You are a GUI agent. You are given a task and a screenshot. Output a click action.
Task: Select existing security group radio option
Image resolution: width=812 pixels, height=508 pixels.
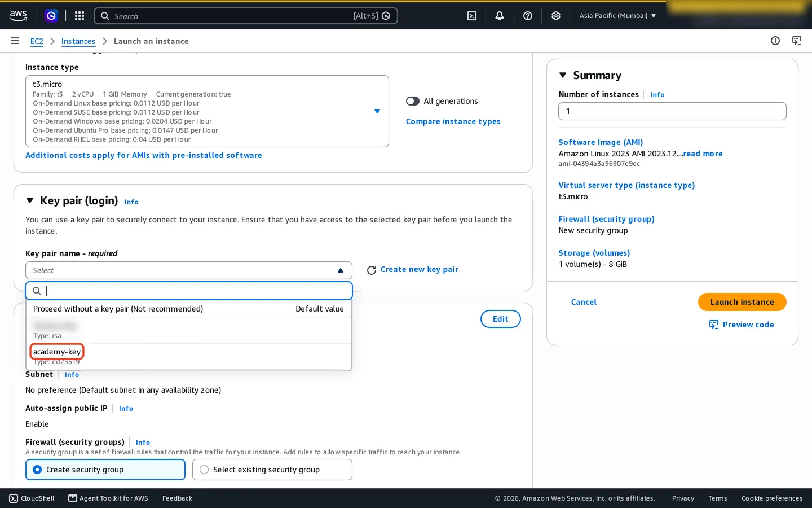pos(272,470)
